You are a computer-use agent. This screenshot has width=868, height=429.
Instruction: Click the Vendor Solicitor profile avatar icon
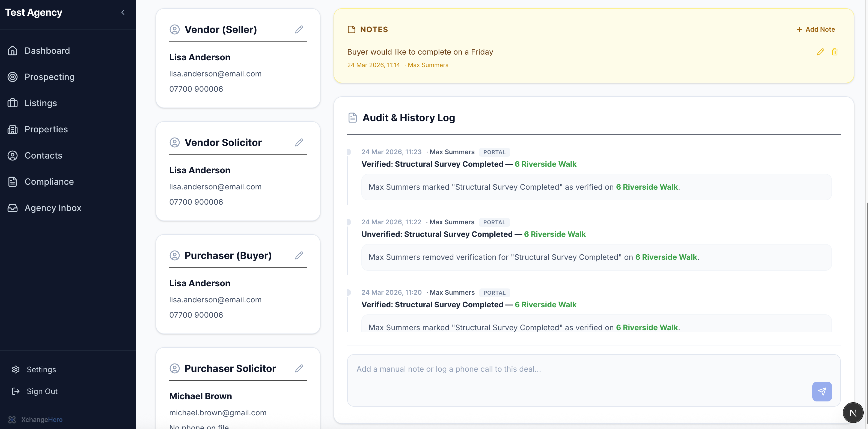coord(175,142)
